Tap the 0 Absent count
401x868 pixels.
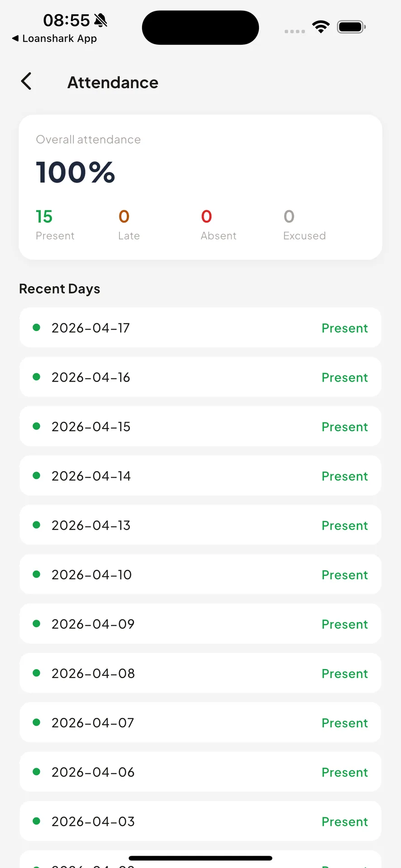click(x=218, y=224)
